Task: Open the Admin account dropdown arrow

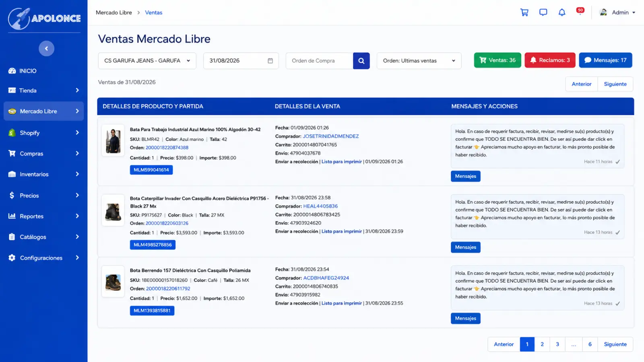Action: pyautogui.click(x=634, y=12)
